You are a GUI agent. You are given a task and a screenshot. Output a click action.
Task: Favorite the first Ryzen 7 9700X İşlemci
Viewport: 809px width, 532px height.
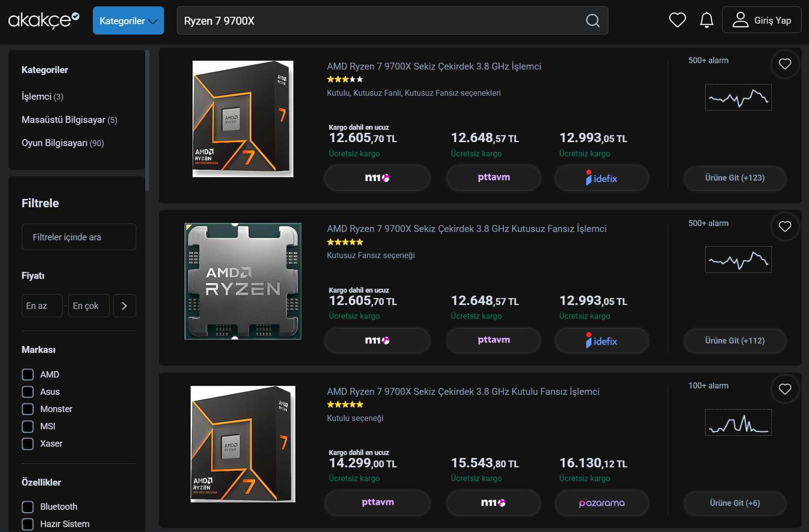pyautogui.click(x=785, y=64)
